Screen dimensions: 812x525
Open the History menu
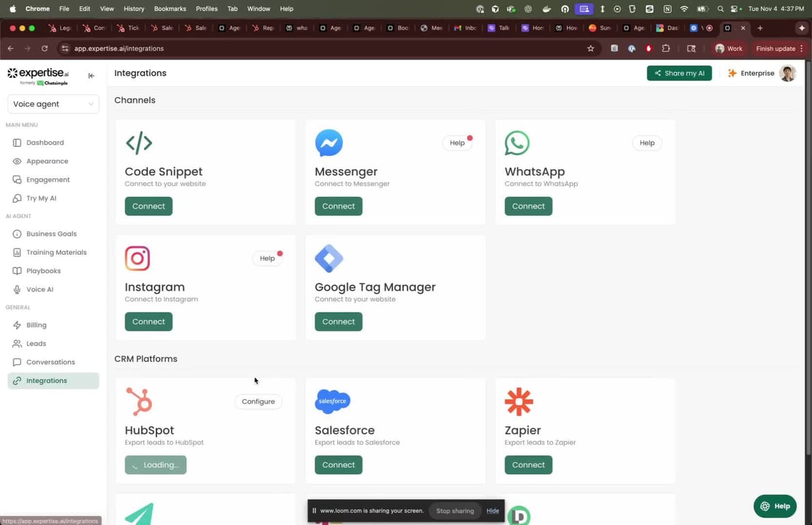coord(133,9)
